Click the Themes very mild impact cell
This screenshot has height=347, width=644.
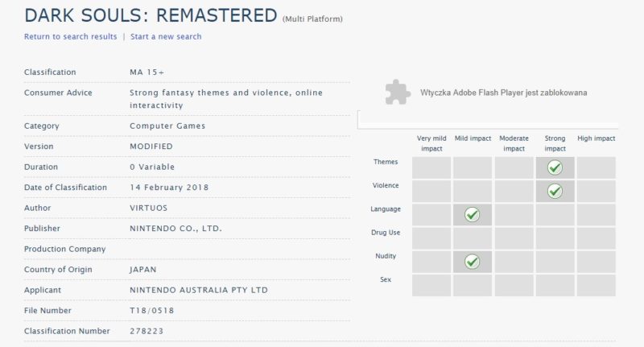(431, 167)
